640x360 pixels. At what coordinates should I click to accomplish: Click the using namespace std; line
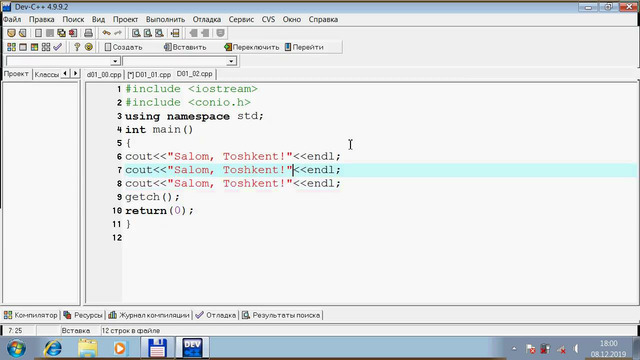tap(194, 116)
